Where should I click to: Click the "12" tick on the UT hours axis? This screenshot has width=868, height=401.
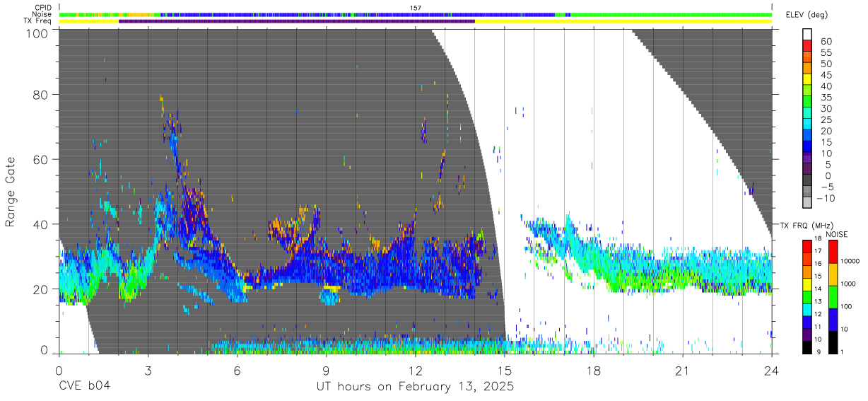pyautogui.click(x=415, y=370)
